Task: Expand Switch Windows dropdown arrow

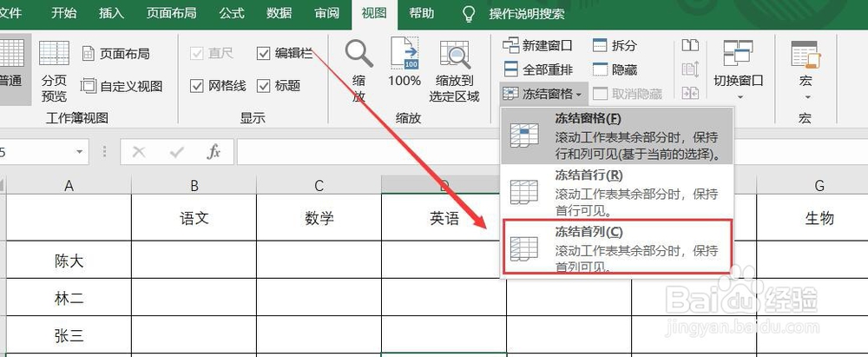Action: 739,97
